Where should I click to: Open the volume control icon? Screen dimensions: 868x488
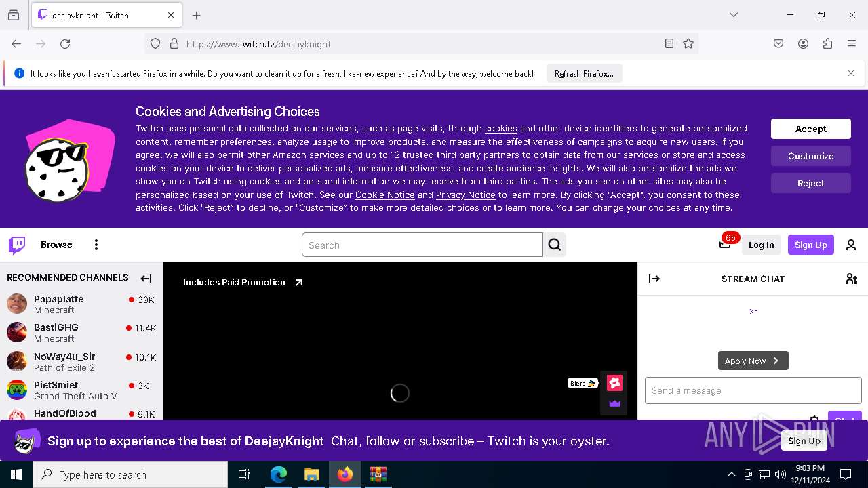click(780, 474)
